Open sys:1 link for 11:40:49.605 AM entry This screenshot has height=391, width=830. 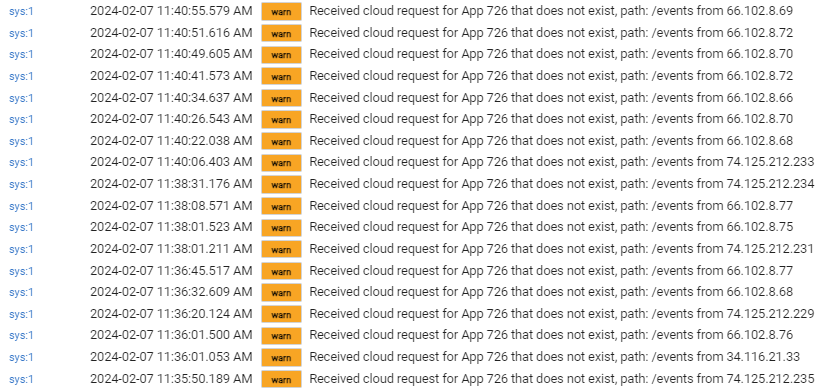coord(21,54)
